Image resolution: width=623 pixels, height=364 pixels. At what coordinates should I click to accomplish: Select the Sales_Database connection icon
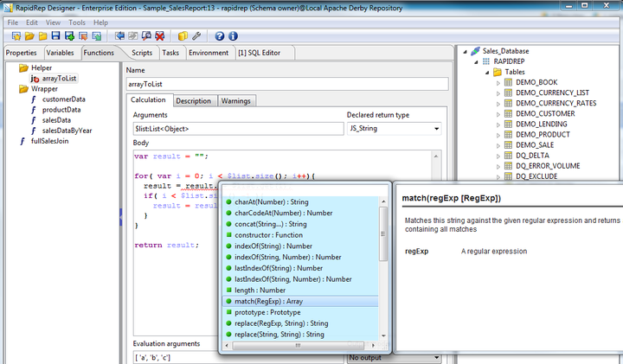[475, 51]
